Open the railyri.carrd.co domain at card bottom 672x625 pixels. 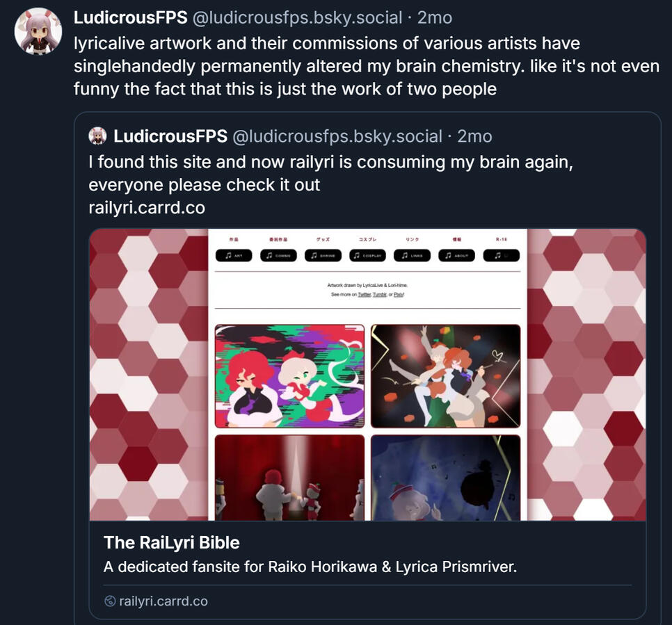coord(163,601)
